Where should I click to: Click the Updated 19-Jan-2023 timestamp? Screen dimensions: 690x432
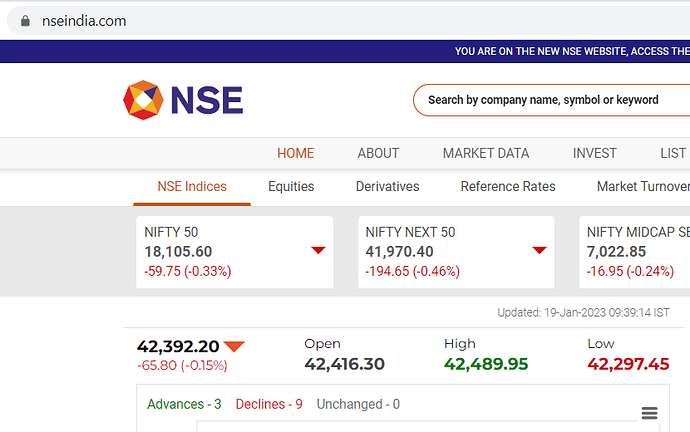point(584,313)
